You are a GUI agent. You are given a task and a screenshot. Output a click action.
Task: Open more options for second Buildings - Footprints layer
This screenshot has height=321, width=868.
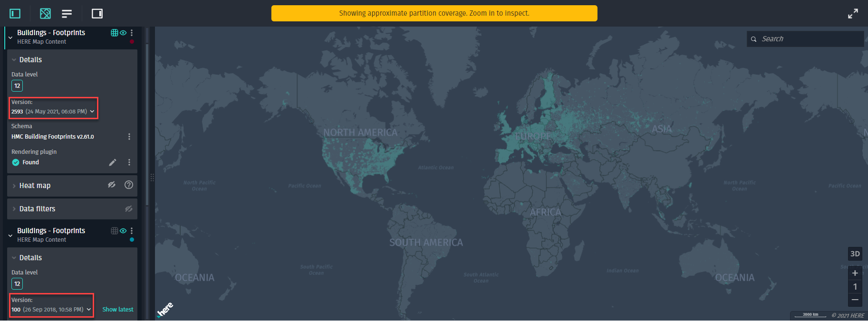pos(132,231)
